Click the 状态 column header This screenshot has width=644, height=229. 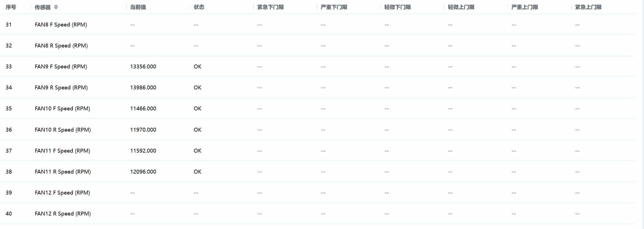tap(199, 7)
